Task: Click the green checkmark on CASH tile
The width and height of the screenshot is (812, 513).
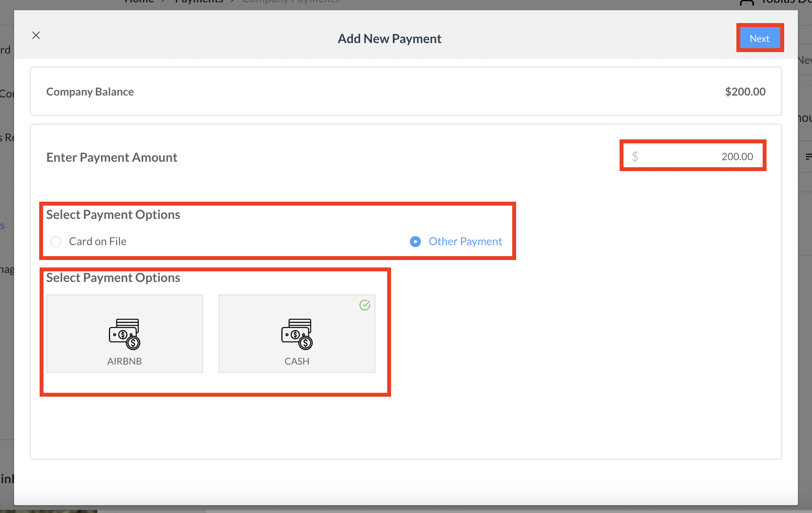Action: pyautogui.click(x=365, y=305)
